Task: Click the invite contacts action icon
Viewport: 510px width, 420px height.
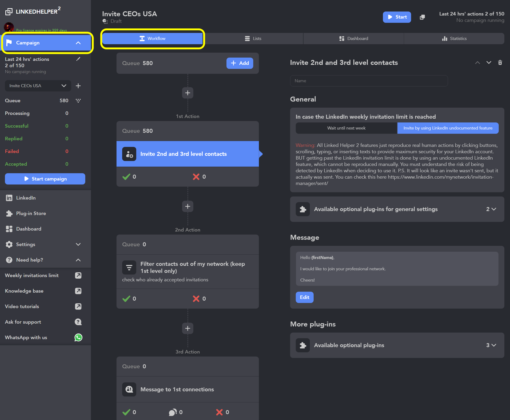Action: tap(129, 154)
